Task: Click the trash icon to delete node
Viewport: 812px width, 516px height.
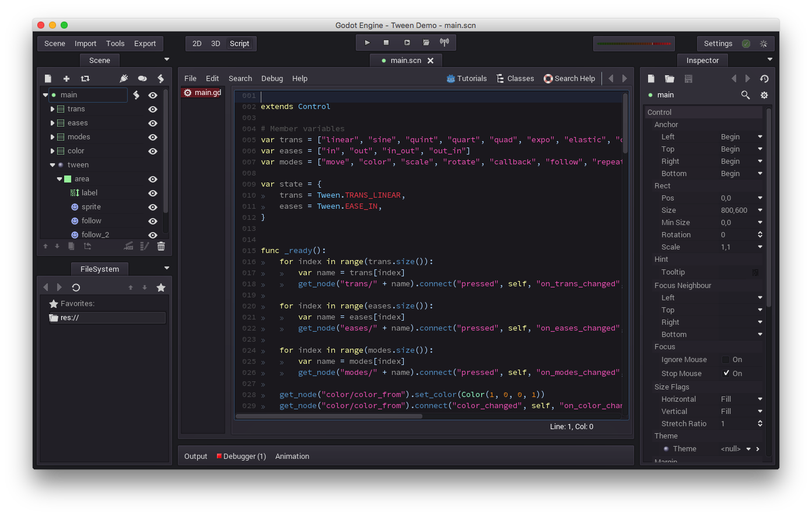Action: click(x=161, y=247)
